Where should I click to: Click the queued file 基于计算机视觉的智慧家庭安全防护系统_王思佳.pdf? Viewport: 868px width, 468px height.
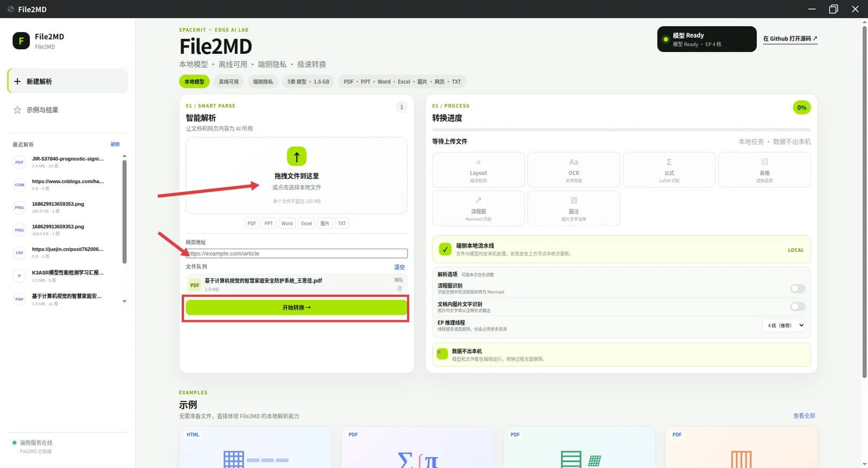(263, 281)
